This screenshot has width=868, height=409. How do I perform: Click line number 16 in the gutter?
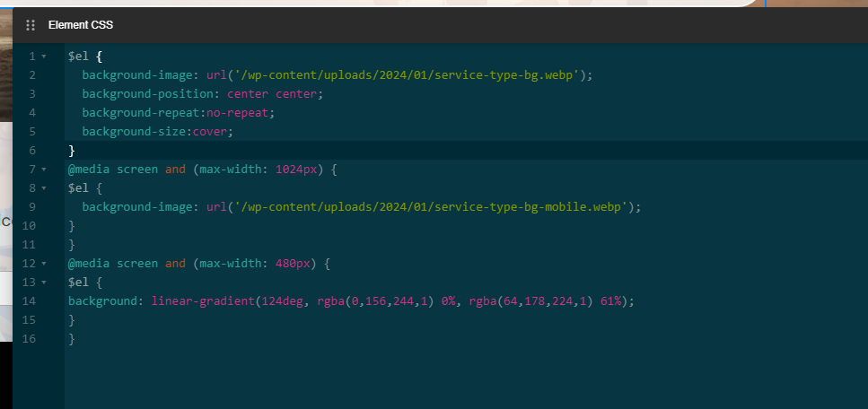click(29, 339)
